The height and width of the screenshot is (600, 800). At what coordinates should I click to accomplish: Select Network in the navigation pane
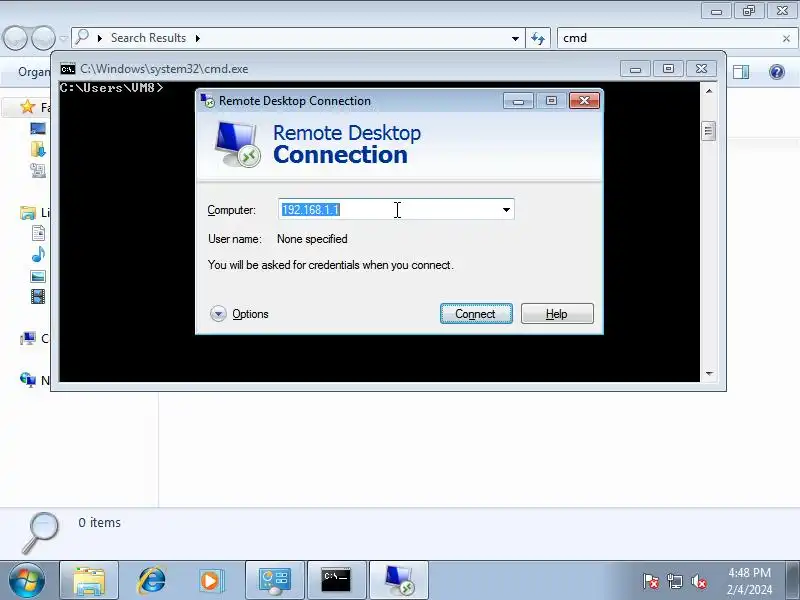(28, 380)
